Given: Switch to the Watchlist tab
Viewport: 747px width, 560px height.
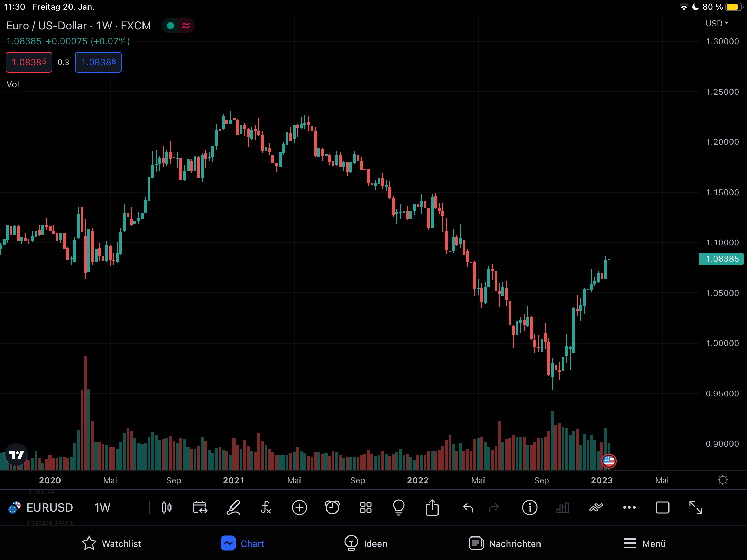Looking at the screenshot, I should click(111, 543).
